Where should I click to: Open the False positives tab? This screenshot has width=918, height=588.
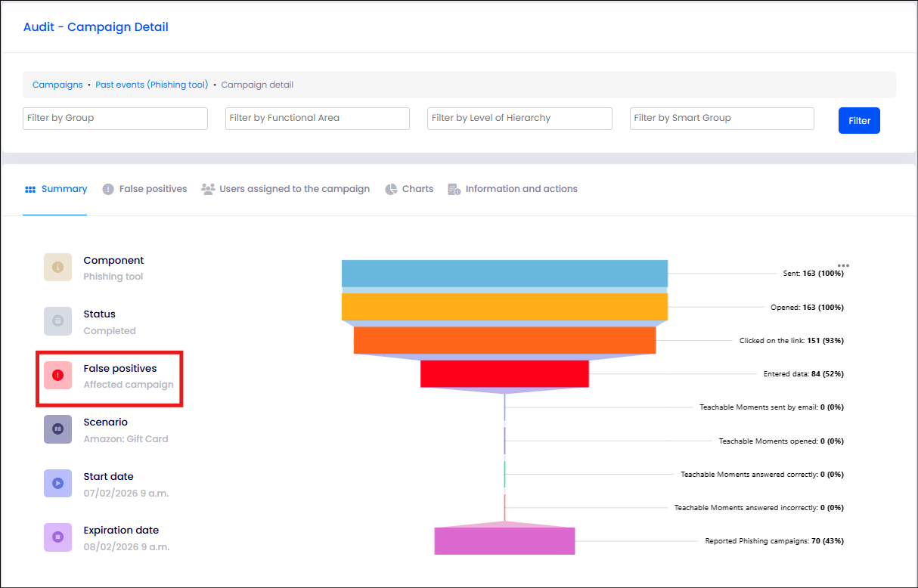click(x=145, y=189)
